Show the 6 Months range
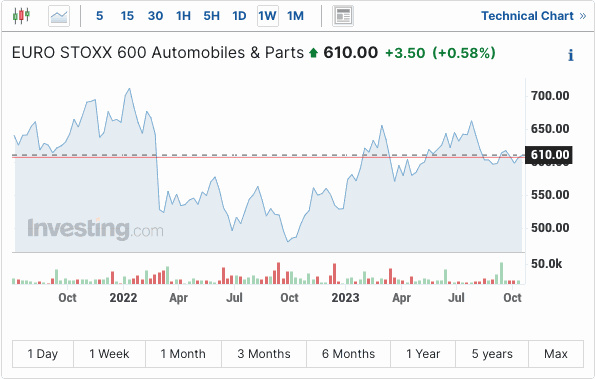The width and height of the screenshot is (595, 379). click(x=348, y=354)
